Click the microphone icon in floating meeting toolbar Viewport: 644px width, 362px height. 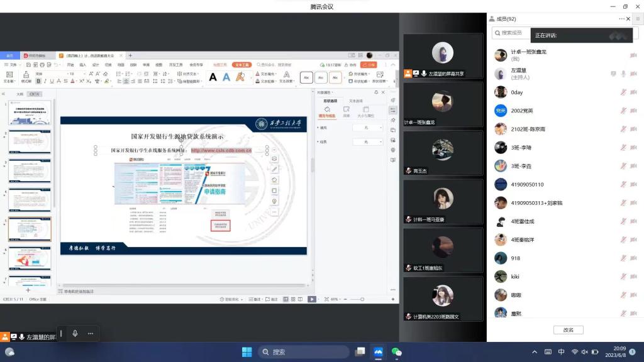point(75,333)
